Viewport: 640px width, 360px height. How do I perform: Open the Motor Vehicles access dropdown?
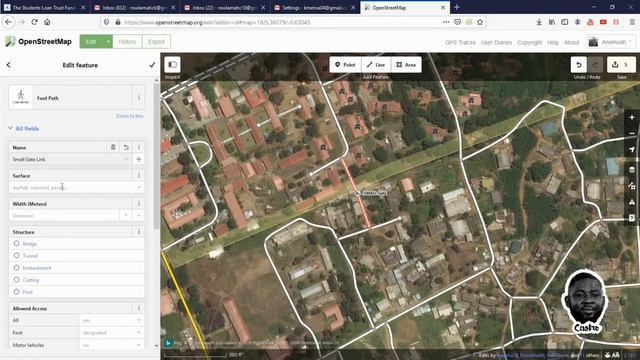[x=139, y=345]
